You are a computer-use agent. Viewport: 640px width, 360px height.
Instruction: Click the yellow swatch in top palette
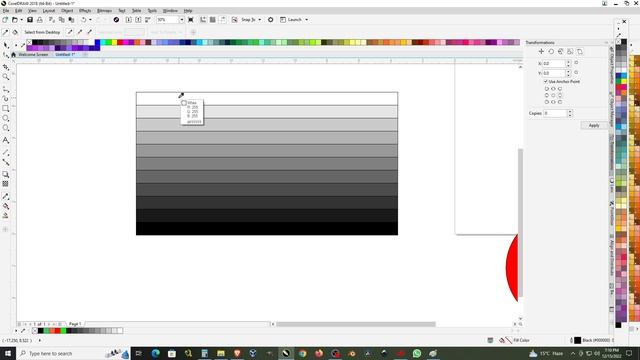pyautogui.click(x=115, y=42)
